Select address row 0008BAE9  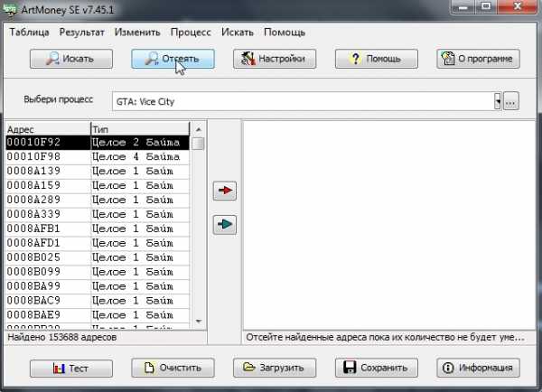coord(98,315)
